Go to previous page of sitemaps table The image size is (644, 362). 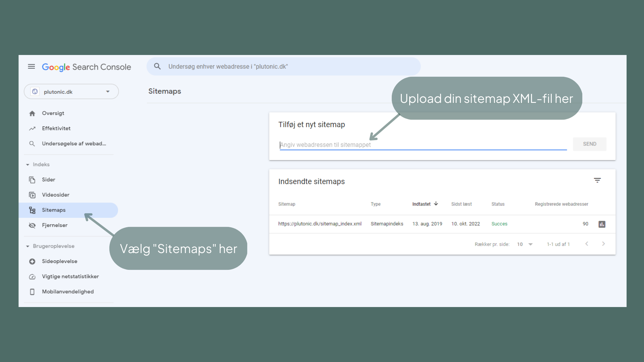tap(587, 244)
